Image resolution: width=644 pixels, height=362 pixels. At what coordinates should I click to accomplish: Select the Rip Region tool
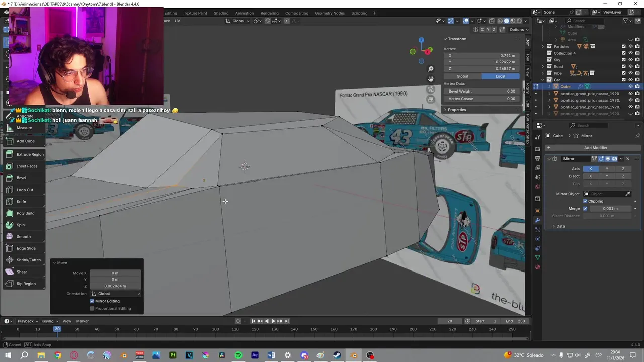pyautogui.click(x=24, y=284)
